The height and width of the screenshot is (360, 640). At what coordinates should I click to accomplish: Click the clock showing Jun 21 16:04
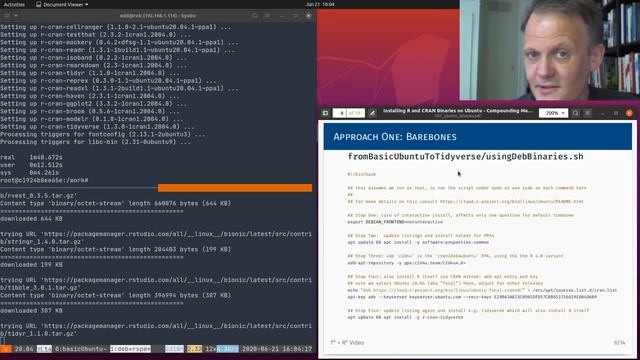tap(320, 4)
